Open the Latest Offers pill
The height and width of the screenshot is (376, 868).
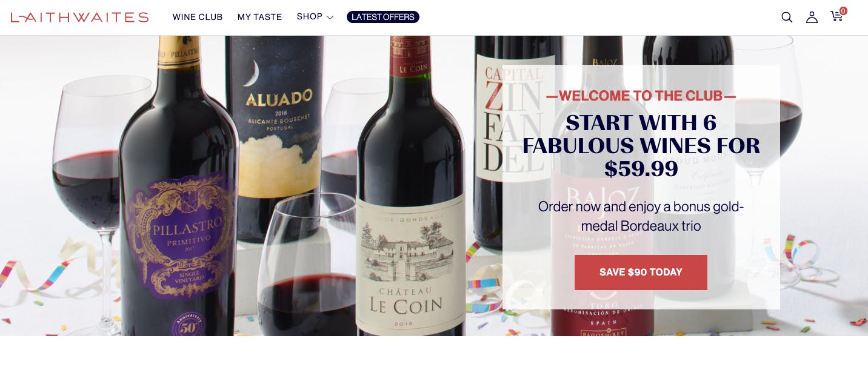pos(383,17)
